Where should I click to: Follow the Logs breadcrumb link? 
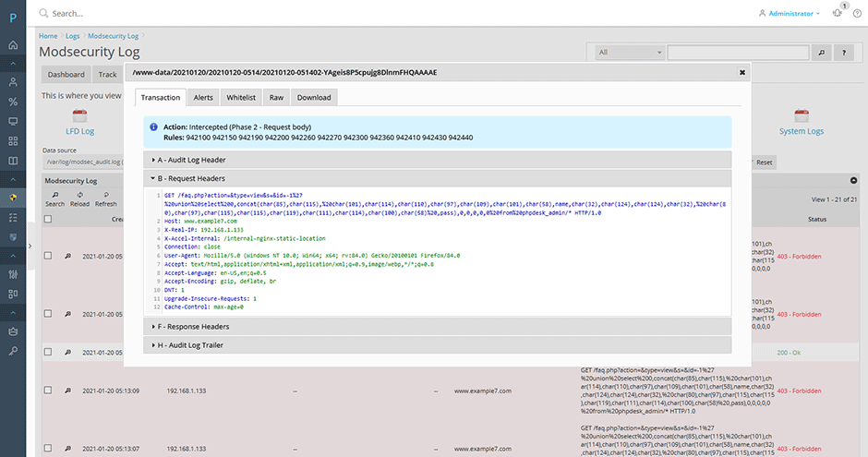[73, 36]
